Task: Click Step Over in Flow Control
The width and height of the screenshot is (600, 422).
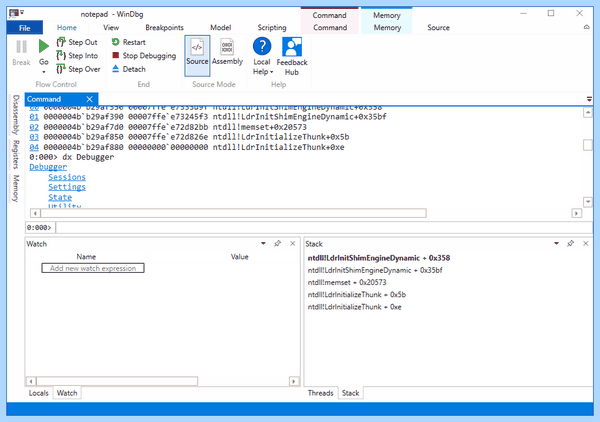Action: (78, 69)
